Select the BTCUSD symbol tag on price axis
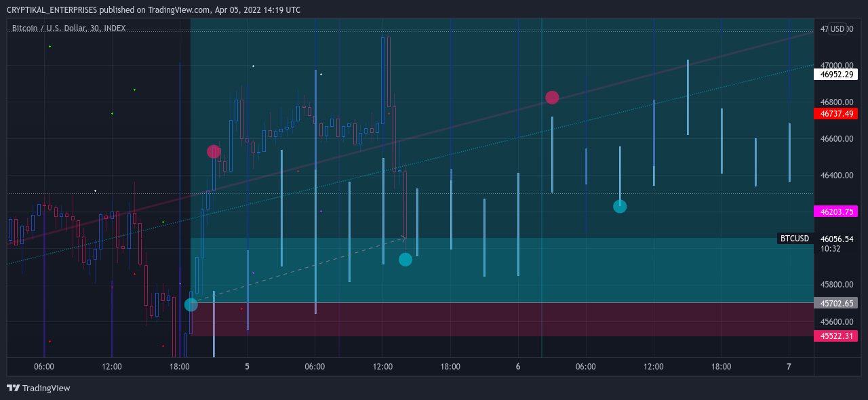868x400 pixels. (x=795, y=239)
